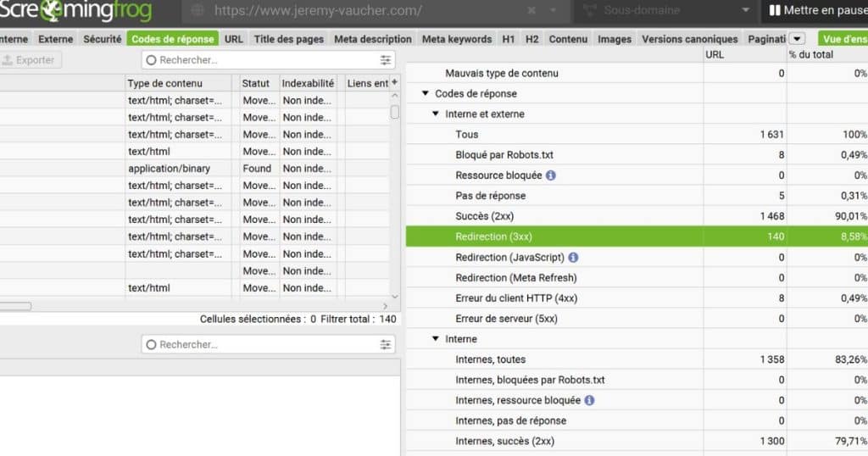Switch to the Title des pages tab
This screenshot has height=456, width=868.
[x=288, y=39]
